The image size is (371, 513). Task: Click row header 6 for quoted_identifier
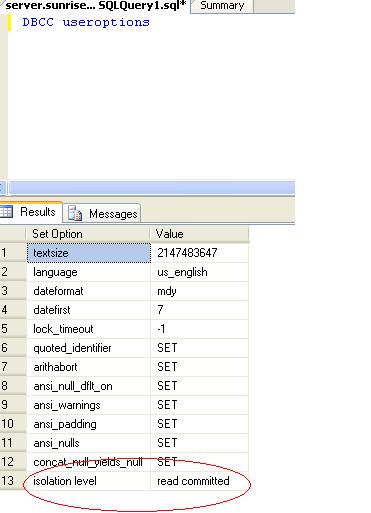coord(13,348)
